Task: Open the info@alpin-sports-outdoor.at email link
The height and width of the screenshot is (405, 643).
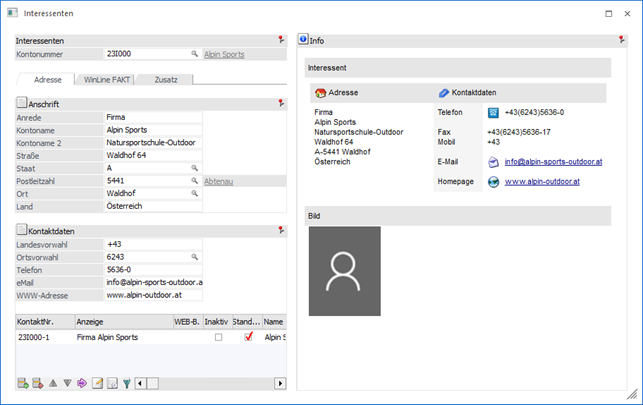Action: click(553, 161)
